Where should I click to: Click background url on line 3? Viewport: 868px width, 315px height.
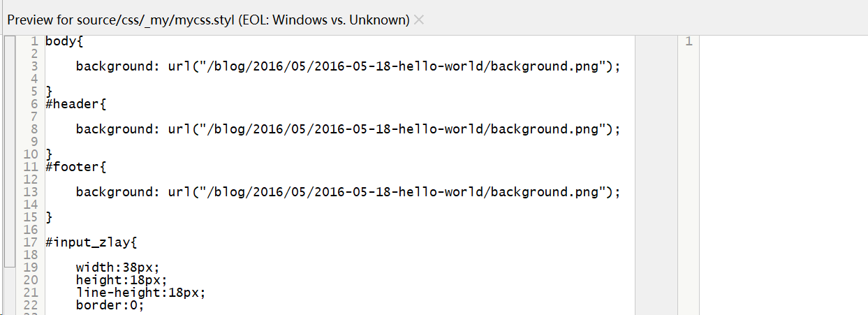348,66
